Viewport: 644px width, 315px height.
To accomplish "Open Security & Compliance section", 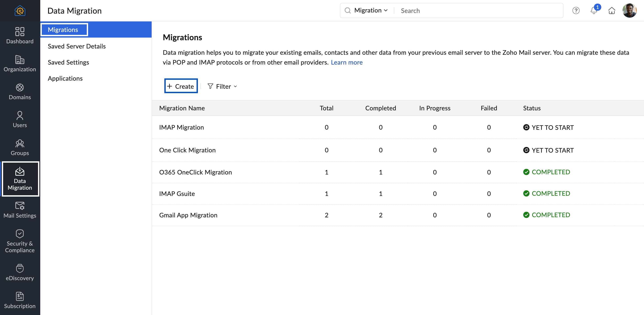I will [x=20, y=241].
